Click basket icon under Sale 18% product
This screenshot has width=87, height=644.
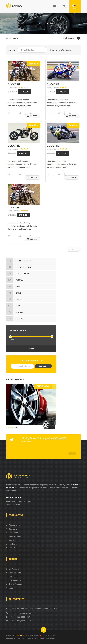point(20,174)
